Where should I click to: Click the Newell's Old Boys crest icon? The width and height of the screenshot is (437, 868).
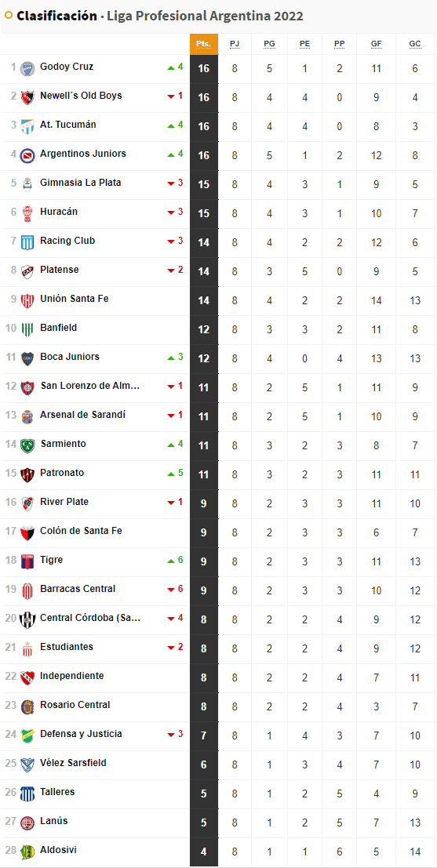[x=27, y=97]
